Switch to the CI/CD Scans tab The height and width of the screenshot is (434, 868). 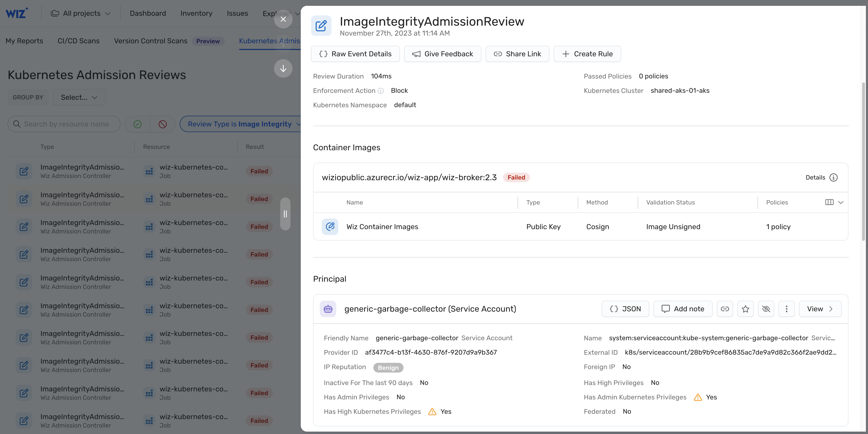pyautogui.click(x=78, y=41)
